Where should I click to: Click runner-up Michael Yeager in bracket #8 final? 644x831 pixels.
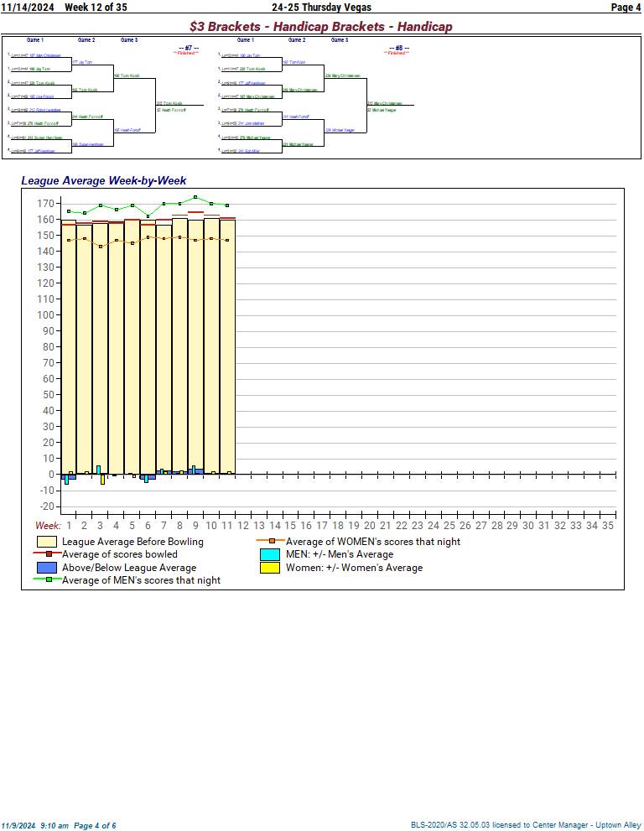tap(382, 110)
